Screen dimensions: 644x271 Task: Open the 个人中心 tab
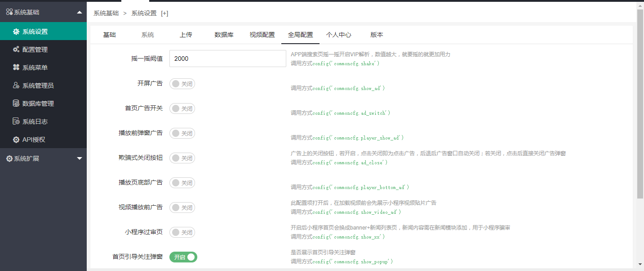[x=339, y=34]
